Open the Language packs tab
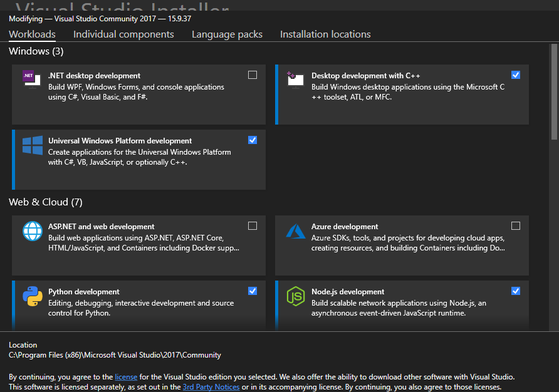The image size is (559, 392). tap(227, 34)
